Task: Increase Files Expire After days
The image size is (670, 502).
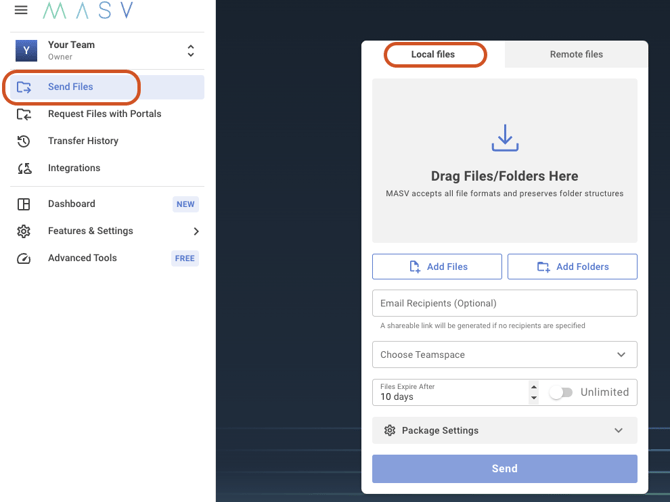Action: [x=533, y=387]
